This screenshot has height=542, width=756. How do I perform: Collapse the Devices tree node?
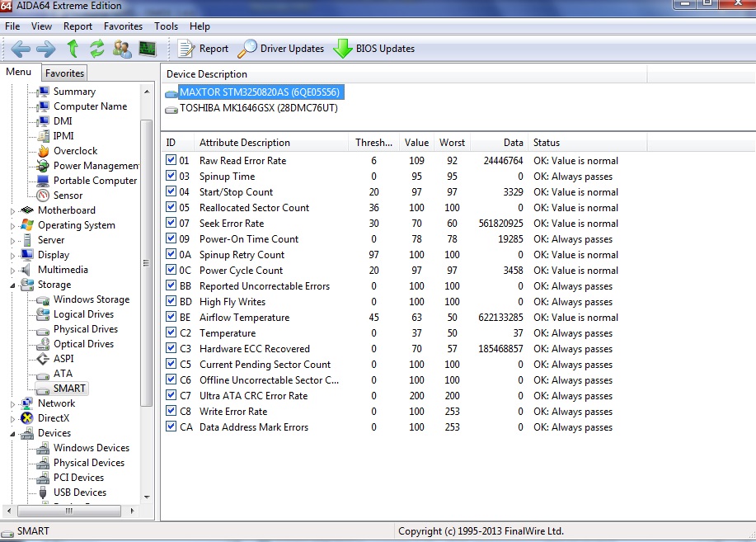point(12,434)
